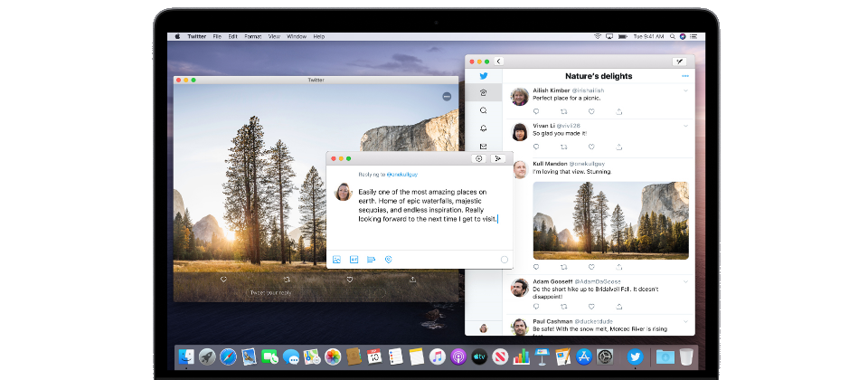This screenshot has width=868, height=380.
Task: Click the back arrow in the Twitter main window
Action: click(x=499, y=62)
